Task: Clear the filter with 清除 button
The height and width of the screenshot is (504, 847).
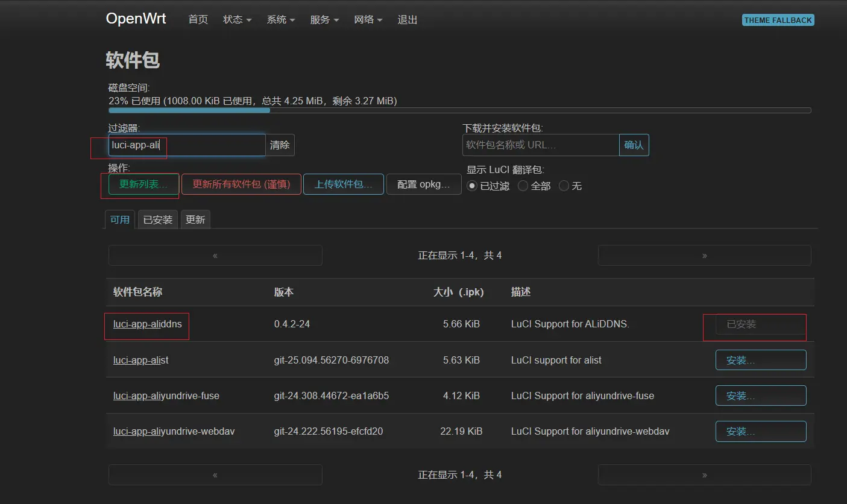Action: (280, 145)
